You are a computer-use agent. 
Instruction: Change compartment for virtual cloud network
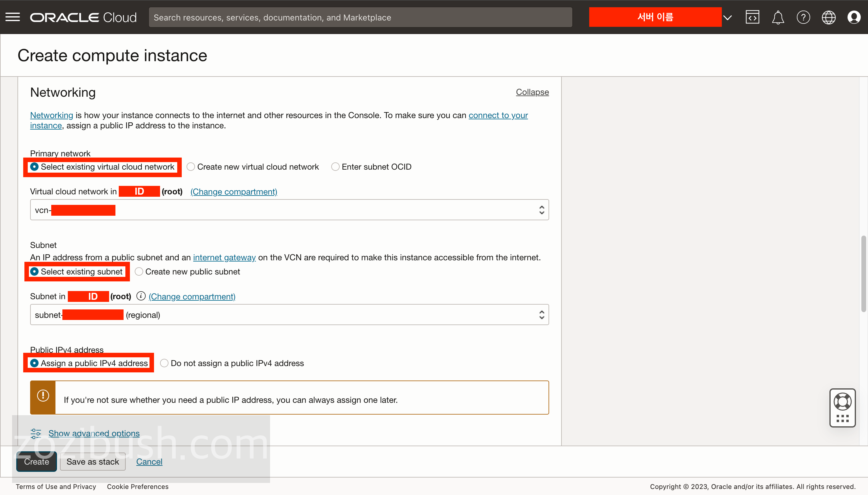coord(234,192)
